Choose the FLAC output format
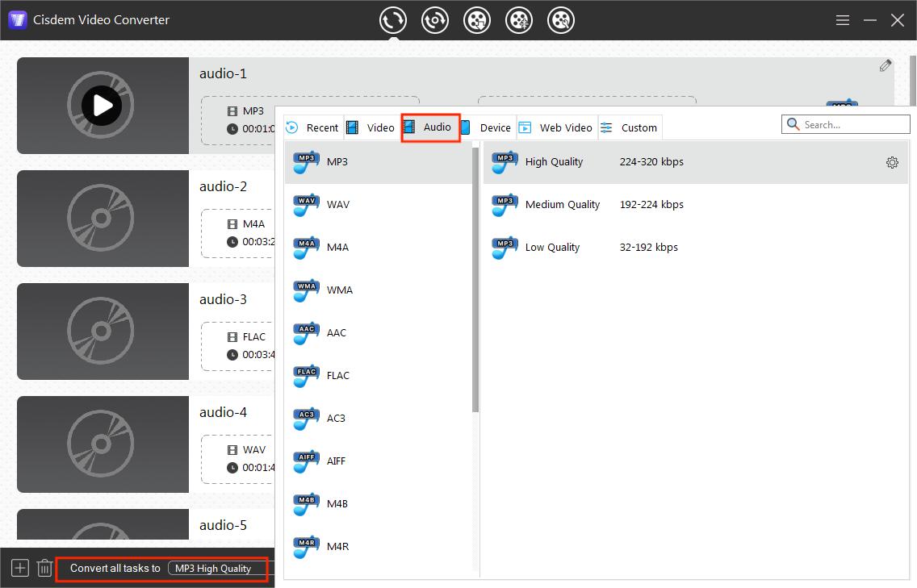The height and width of the screenshot is (588, 917). click(339, 375)
